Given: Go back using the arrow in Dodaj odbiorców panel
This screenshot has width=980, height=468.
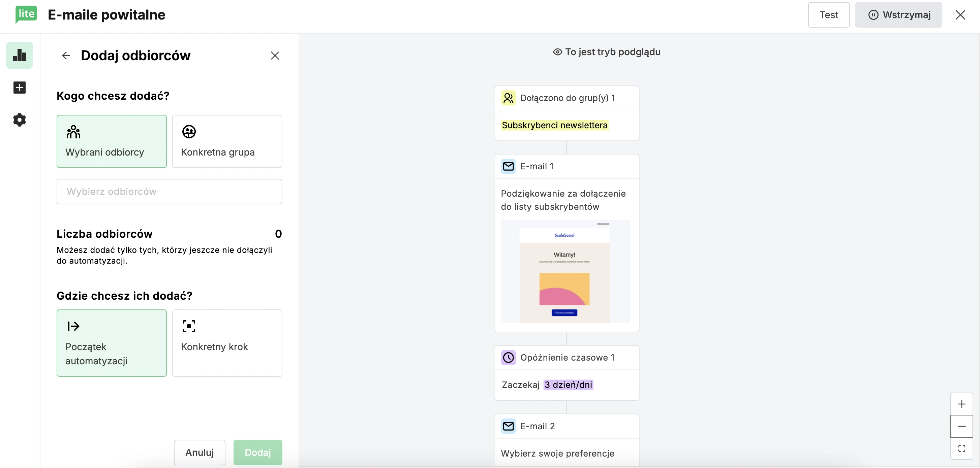Looking at the screenshot, I should pos(65,56).
